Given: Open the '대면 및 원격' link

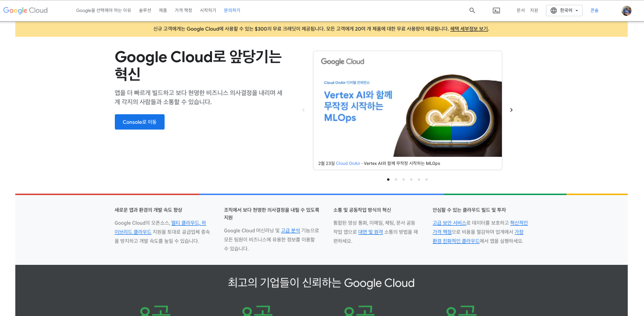Looking at the screenshot, I should pos(370,232).
